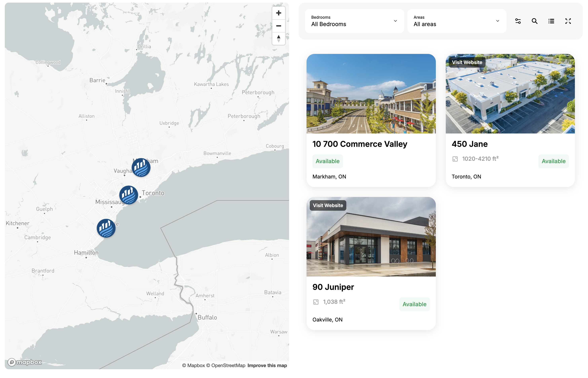Zoom in on the map
Image resolution: width=588 pixels, height=378 pixels.
click(x=278, y=13)
